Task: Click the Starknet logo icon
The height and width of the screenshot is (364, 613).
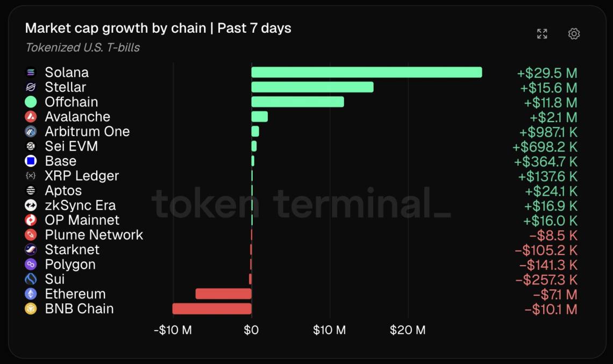Action: point(31,249)
